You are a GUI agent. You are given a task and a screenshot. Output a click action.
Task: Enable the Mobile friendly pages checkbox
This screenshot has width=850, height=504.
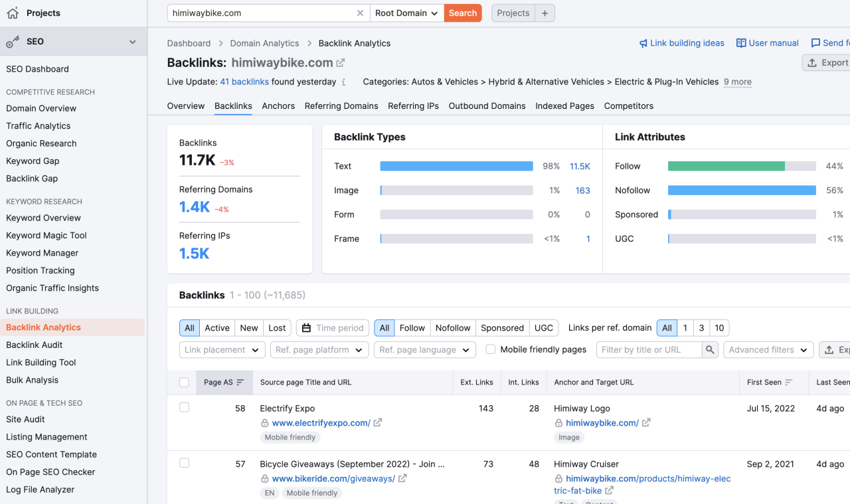pyautogui.click(x=491, y=349)
